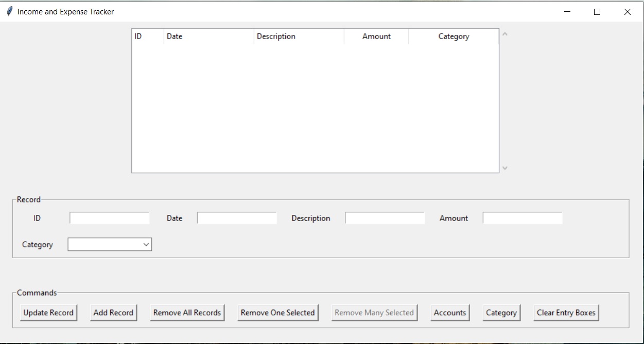This screenshot has height=344, width=644.
Task: Focus the Description text field
Action: tap(385, 218)
